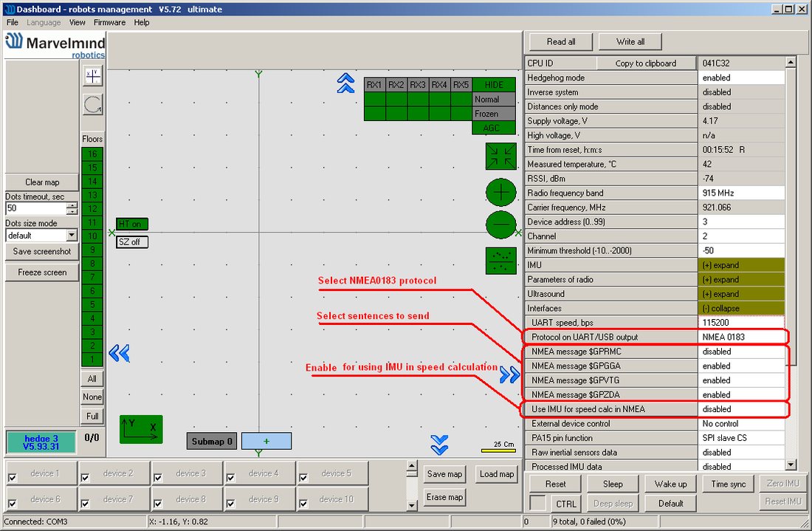This screenshot has height=531, width=812.
Task: Click the Read all button
Action: tap(561, 42)
